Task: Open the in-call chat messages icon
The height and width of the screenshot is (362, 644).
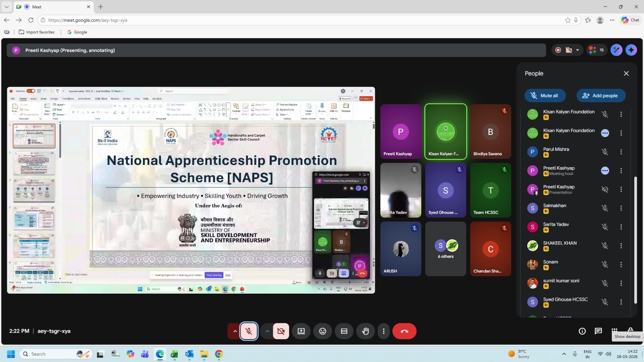Action: click(598, 331)
